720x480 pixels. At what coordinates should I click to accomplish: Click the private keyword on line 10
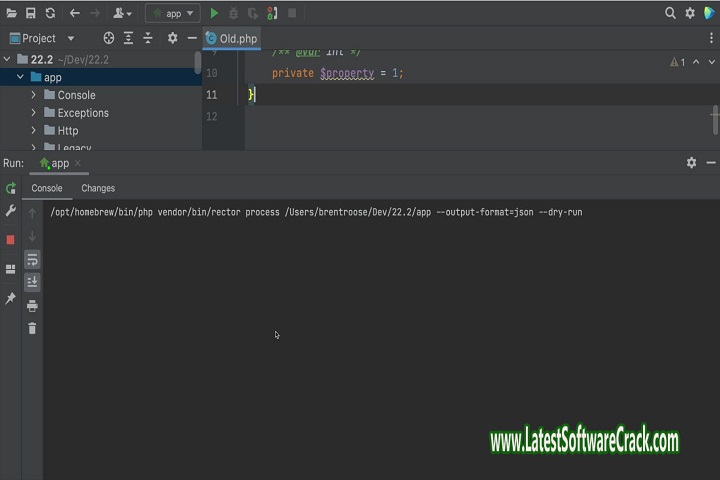(x=292, y=73)
